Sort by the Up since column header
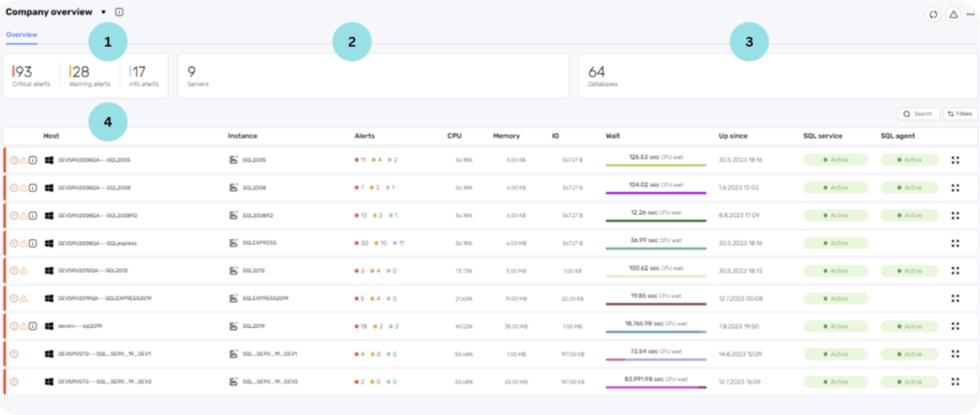This screenshot has width=980, height=415. click(733, 136)
